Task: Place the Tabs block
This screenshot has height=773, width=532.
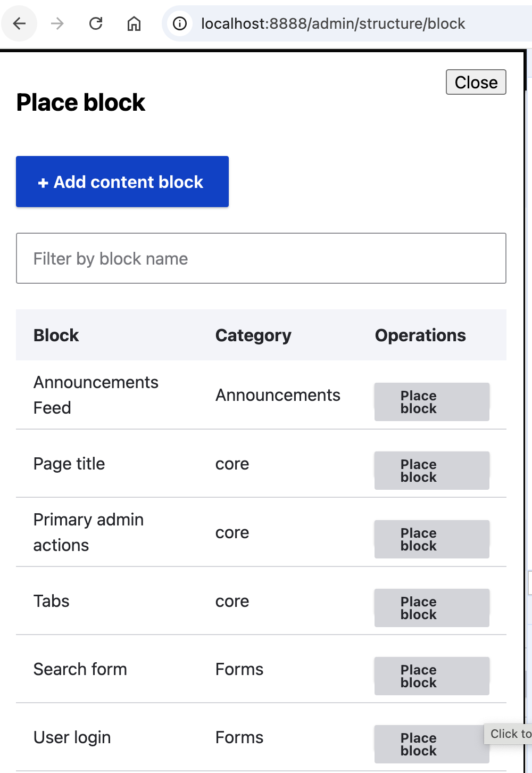Action: pos(431,608)
